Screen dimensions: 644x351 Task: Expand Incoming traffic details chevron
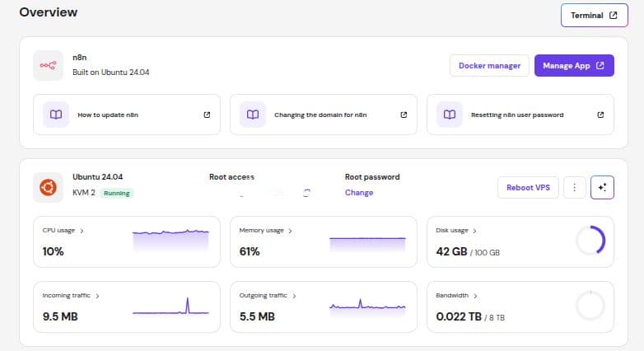[97, 296]
